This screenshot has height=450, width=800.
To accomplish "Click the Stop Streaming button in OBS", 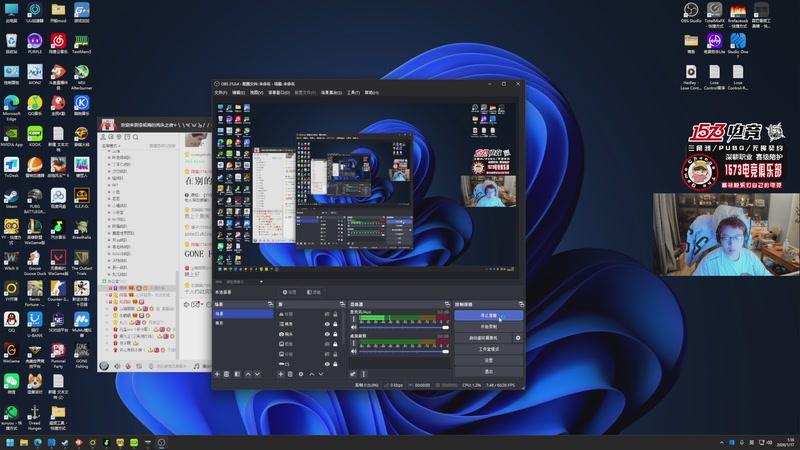I will click(488, 315).
